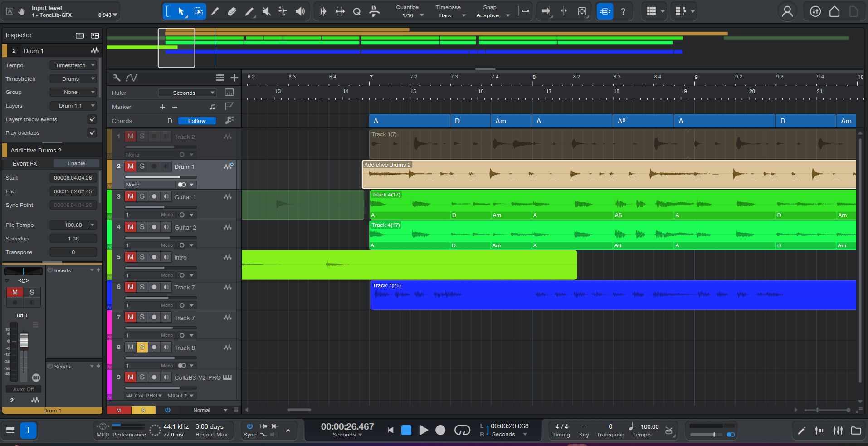Open the Normal dropdown below track list
Image resolution: width=868 pixels, height=446 pixels.
coord(210,410)
